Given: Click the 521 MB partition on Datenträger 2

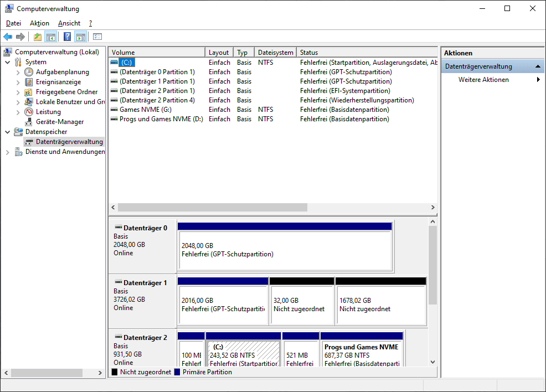Looking at the screenshot, I should 301,349.
